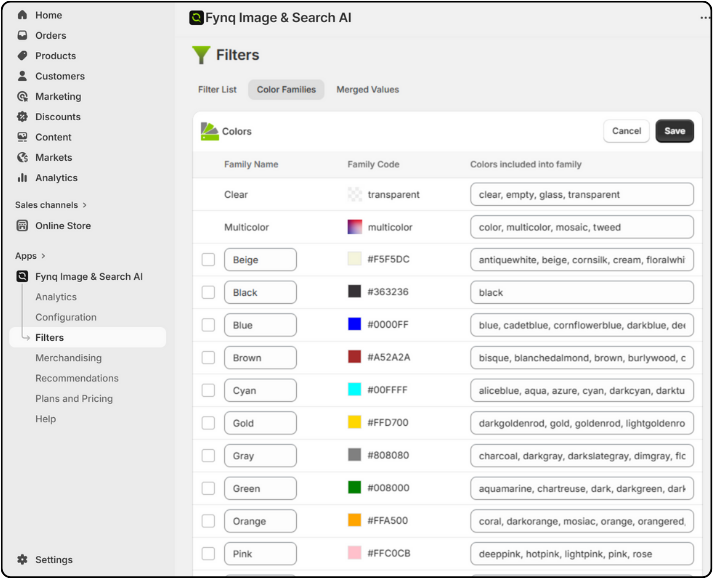Tick the Beige family checkbox
This screenshot has width=714, height=578.
[208, 260]
